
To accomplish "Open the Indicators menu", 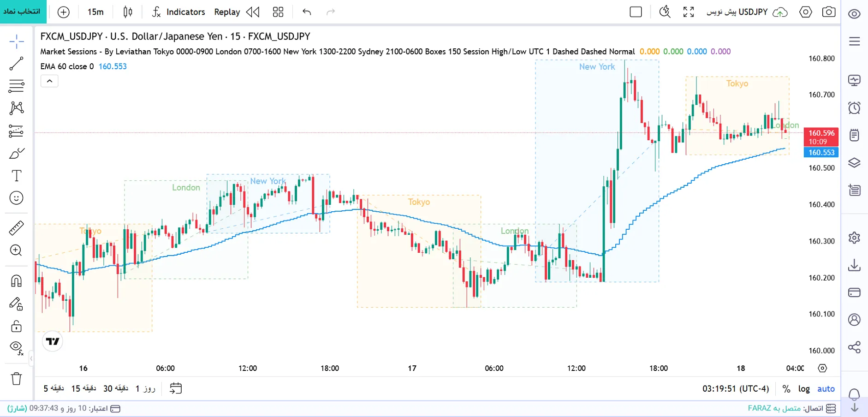I will click(178, 12).
